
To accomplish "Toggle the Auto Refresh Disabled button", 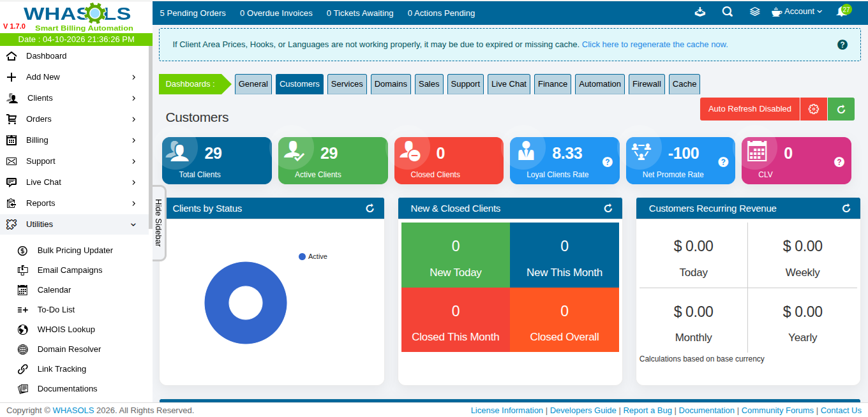I will [749, 109].
